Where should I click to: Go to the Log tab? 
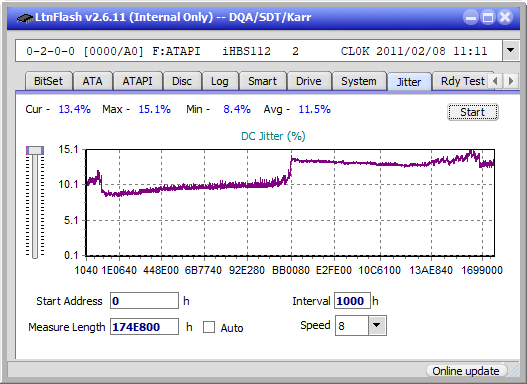point(220,81)
